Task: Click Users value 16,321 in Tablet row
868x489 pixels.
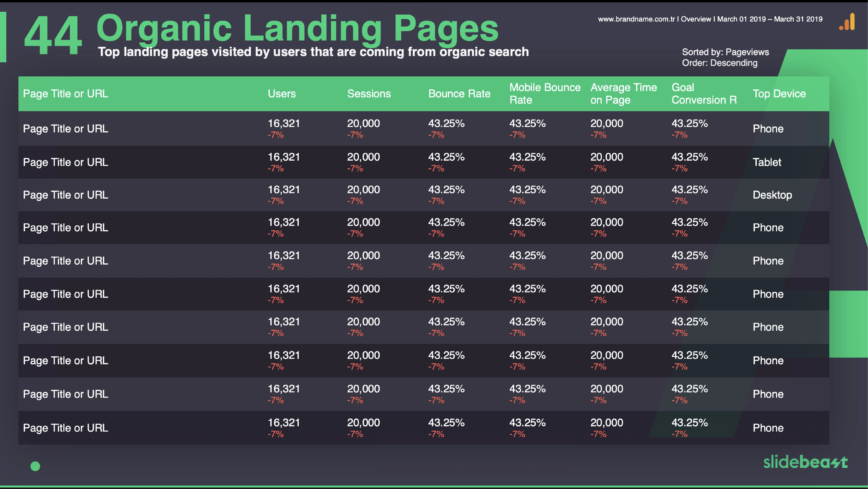Action: [284, 157]
